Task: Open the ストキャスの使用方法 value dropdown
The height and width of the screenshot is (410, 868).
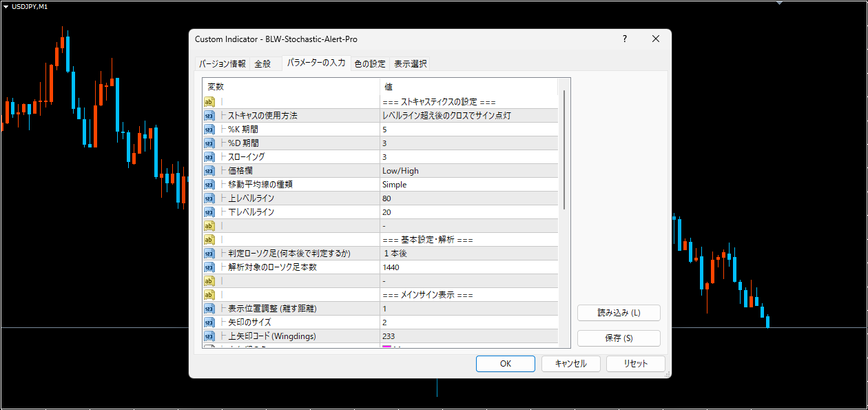Action: point(468,116)
